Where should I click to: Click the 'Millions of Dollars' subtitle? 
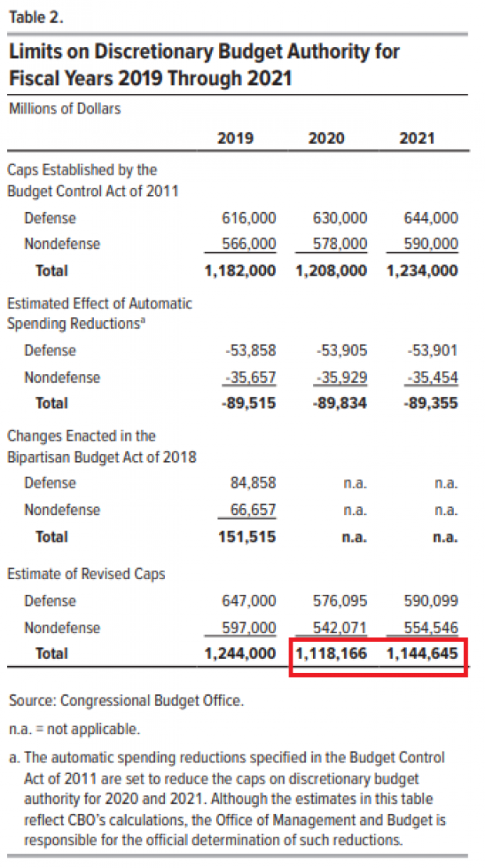click(65, 109)
